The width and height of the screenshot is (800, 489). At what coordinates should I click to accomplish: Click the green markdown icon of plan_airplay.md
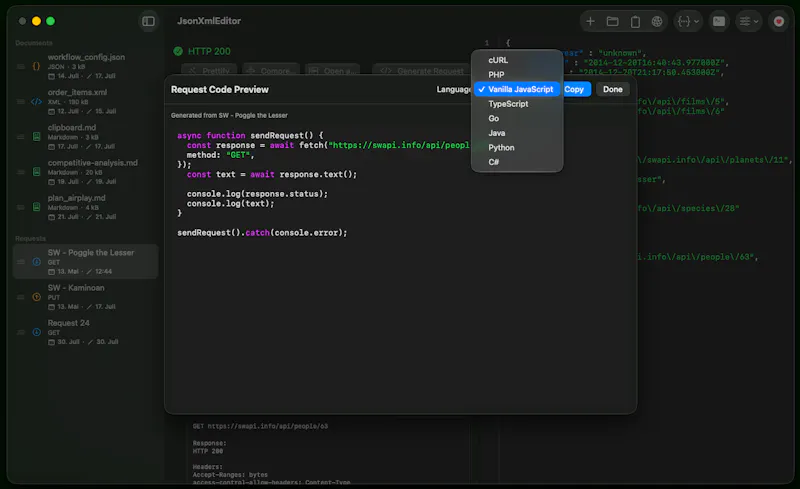[36, 207]
